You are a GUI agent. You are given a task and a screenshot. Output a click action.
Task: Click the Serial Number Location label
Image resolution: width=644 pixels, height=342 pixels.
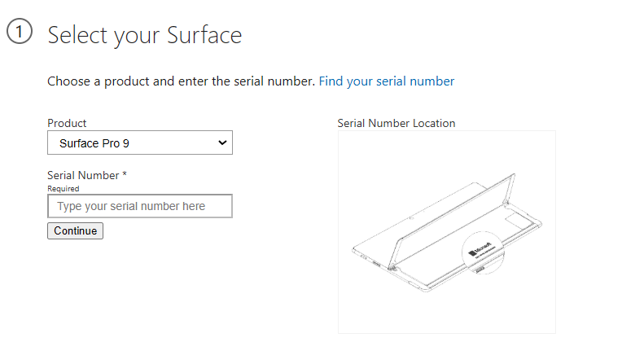click(x=396, y=123)
